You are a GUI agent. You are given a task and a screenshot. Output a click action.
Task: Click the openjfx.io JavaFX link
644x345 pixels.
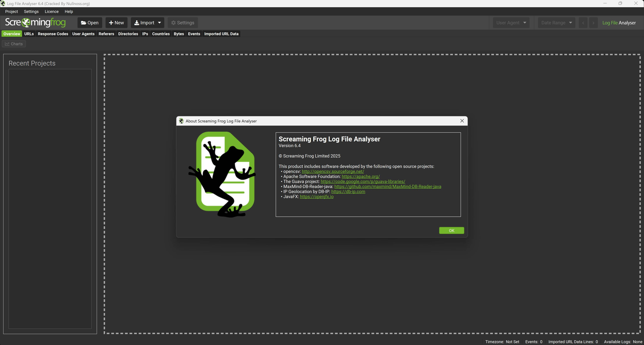[x=316, y=197]
